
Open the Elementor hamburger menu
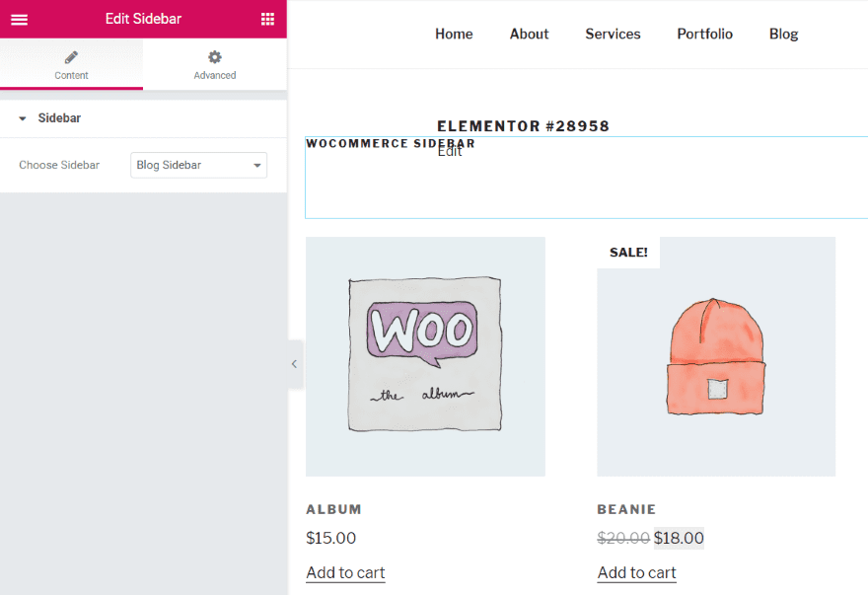pos(19,19)
